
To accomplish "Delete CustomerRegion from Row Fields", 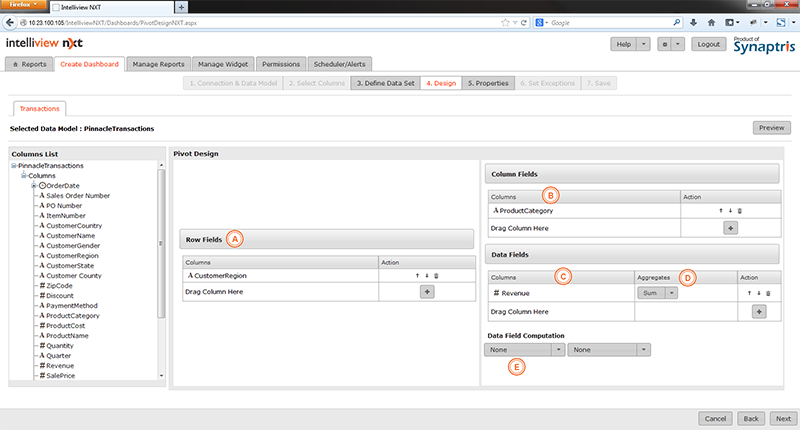I will click(436, 275).
